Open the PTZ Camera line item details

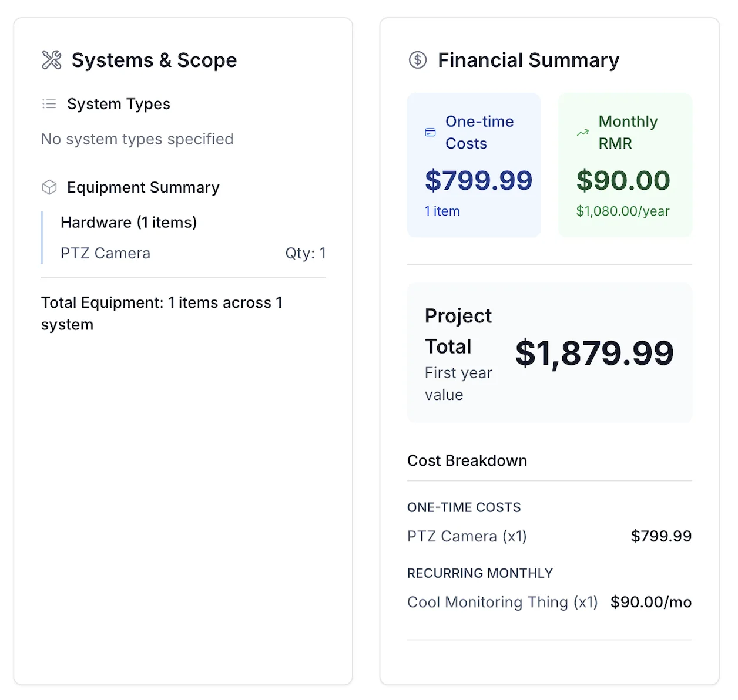105,253
